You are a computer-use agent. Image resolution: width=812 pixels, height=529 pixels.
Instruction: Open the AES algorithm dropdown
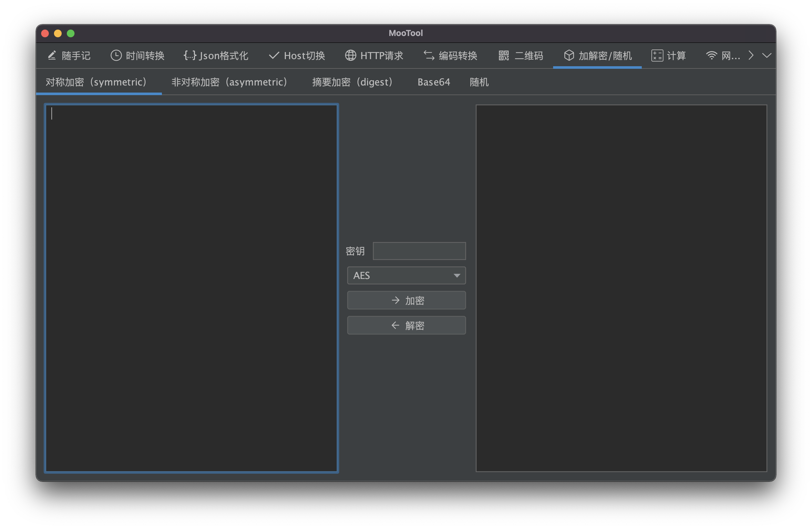coord(406,275)
